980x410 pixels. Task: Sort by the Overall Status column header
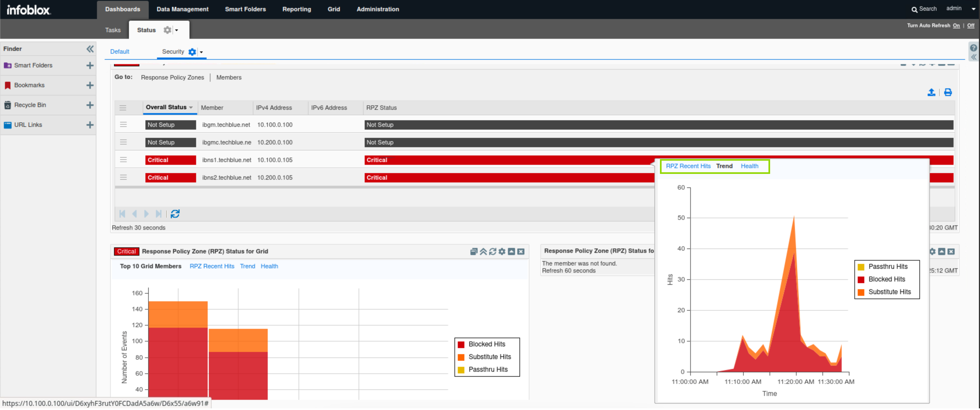pyautogui.click(x=166, y=107)
